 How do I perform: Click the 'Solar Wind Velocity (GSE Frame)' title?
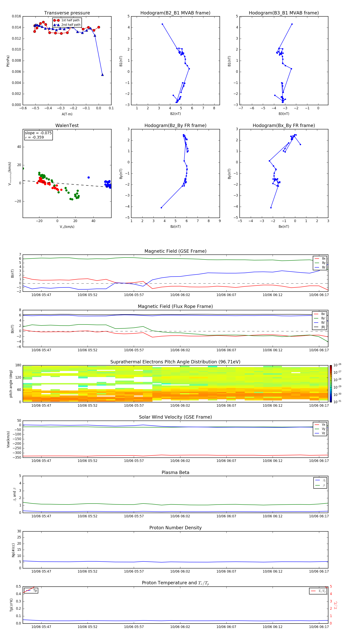[x=175, y=417]
